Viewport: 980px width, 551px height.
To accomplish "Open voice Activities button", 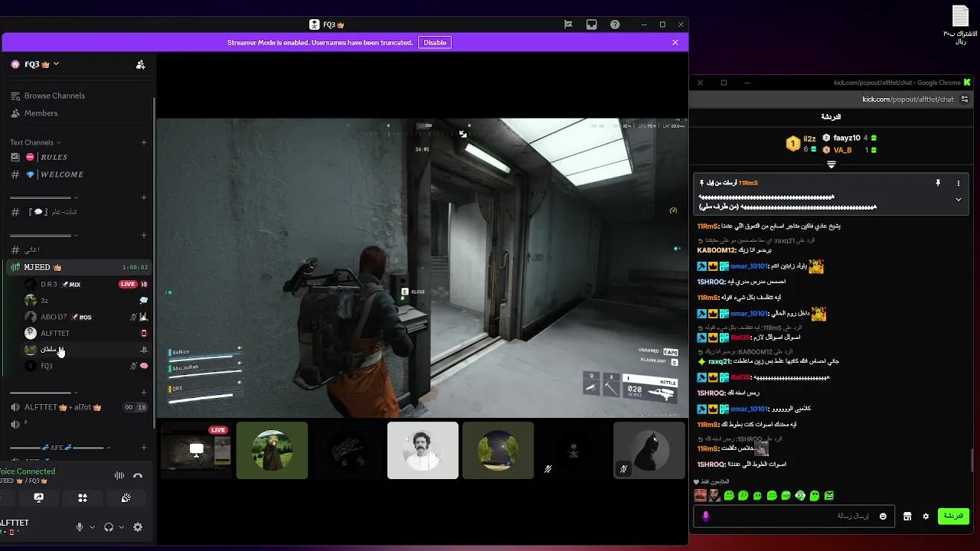I will [x=83, y=497].
